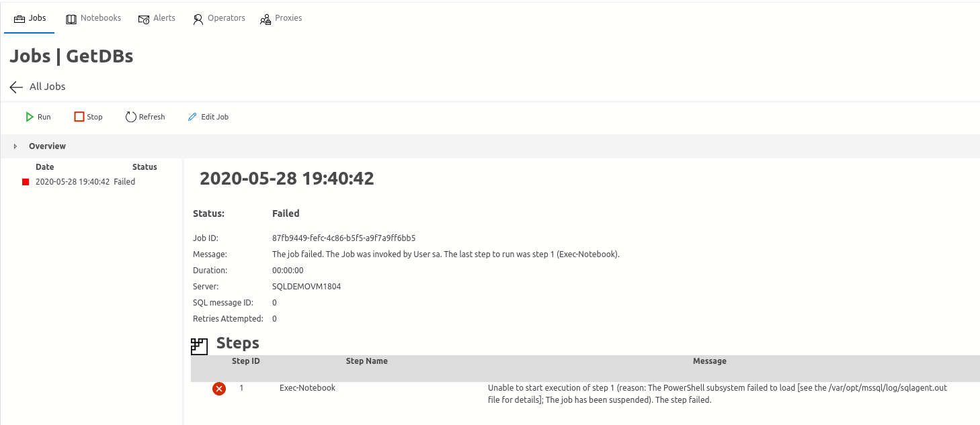This screenshot has height=425, width=980.
Task: Click the Edit Job pencil icon
Action: (192, 116)
